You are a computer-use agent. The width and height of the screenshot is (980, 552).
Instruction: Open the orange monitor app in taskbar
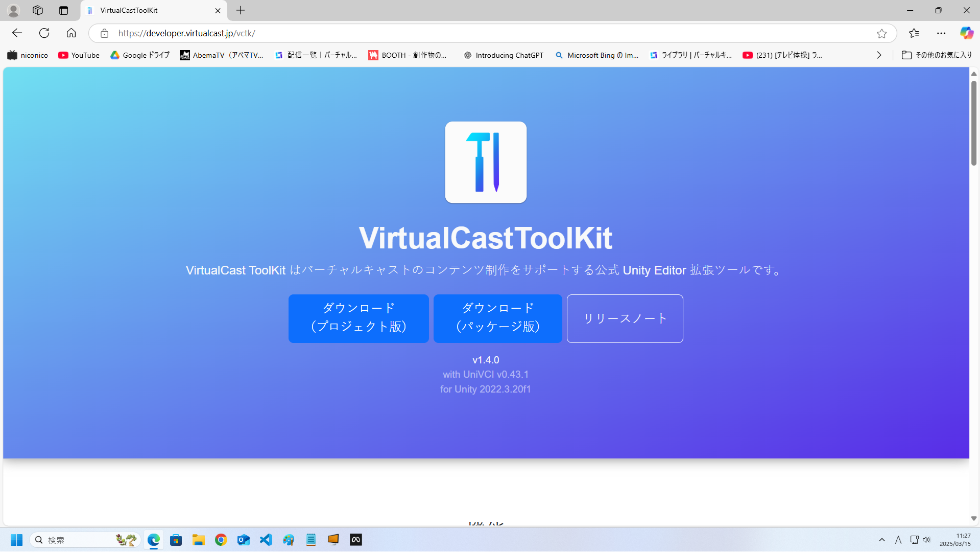pos(333,540)
